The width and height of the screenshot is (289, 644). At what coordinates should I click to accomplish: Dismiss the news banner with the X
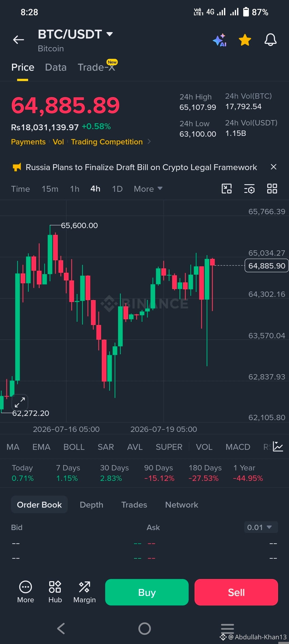273,167
